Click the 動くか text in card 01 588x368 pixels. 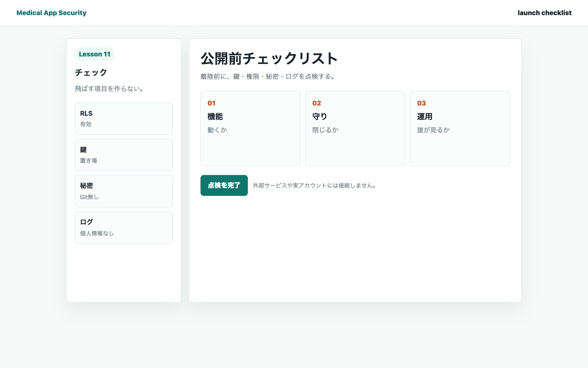click(217, 130)
